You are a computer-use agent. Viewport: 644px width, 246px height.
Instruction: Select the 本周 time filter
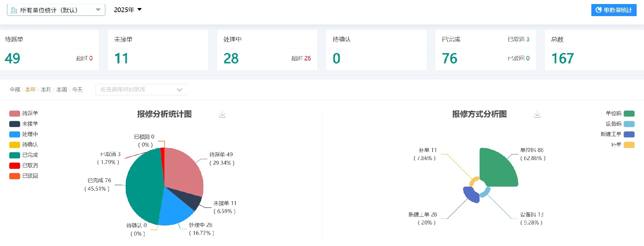(61, 90)
